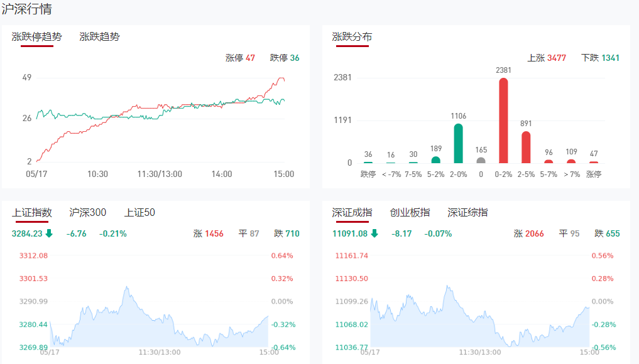Click 跌停 36 legend label
This screenshot has height=364, width=639.
(x=285, y=58)
